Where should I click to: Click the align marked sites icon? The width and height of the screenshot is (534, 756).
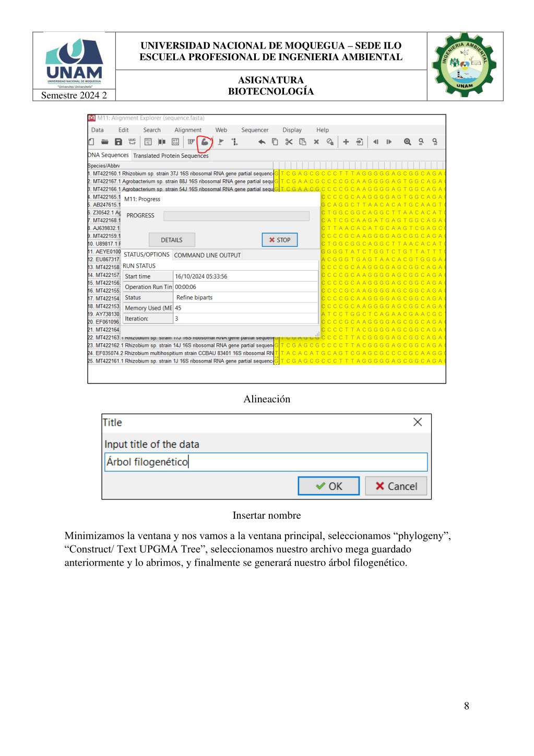[234, 142]
